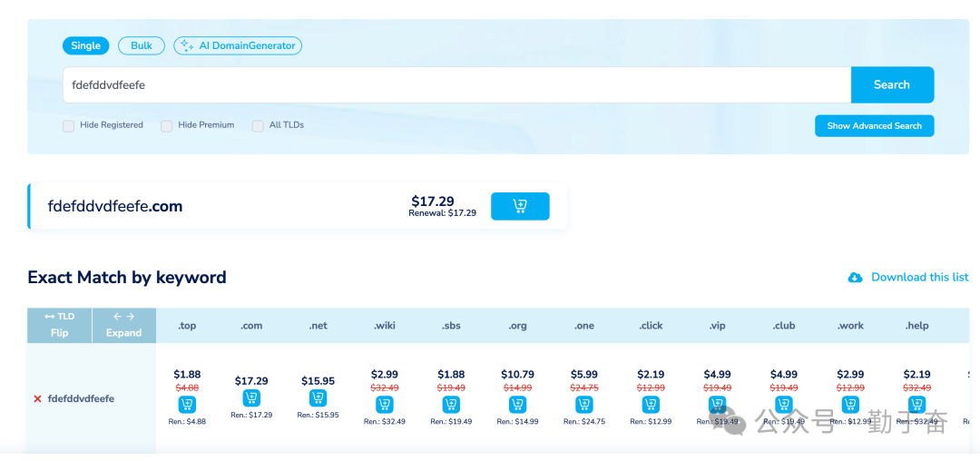Click the $10.79 price under .org
This screenshot has width=980, height=461.
point(517,374)
